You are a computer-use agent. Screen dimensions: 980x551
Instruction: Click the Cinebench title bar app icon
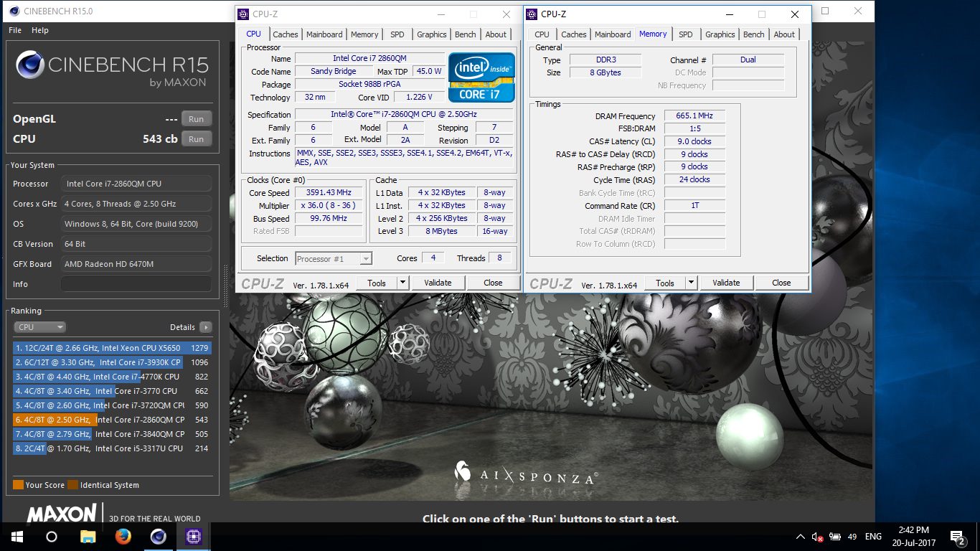[x=14, y=11]
